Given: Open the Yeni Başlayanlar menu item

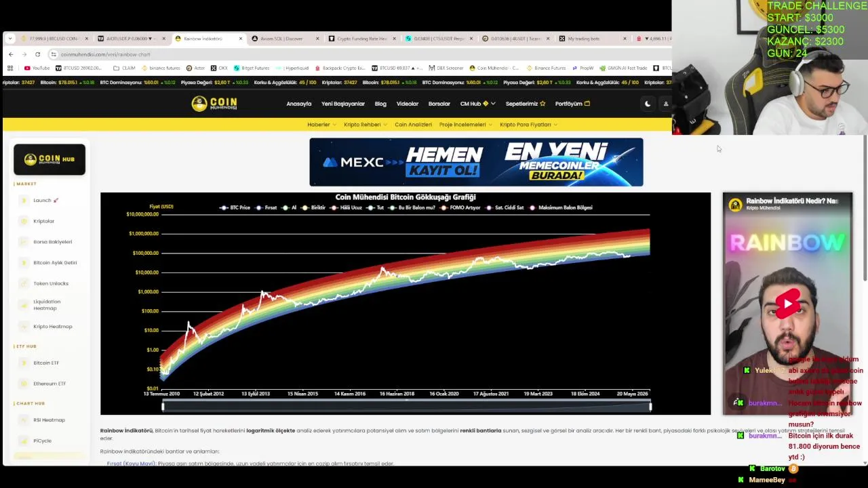Looking at the screenshot, I should point(343,104).
